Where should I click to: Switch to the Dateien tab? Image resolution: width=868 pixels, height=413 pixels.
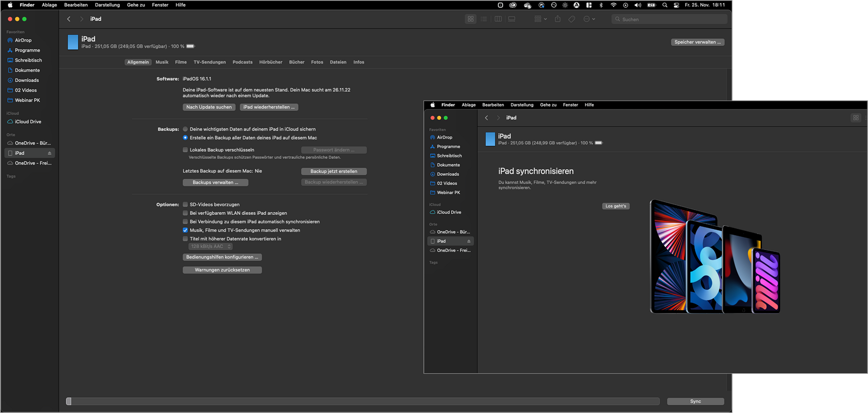coord(338,62)
